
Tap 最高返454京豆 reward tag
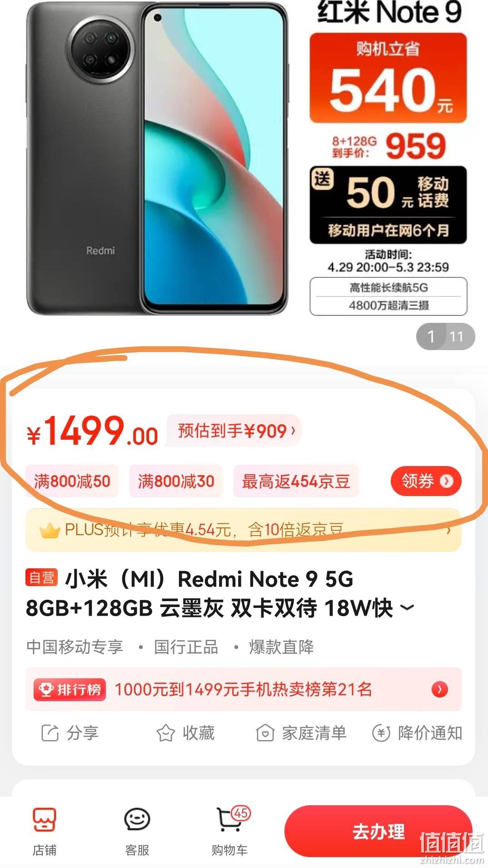click(296, 481)
